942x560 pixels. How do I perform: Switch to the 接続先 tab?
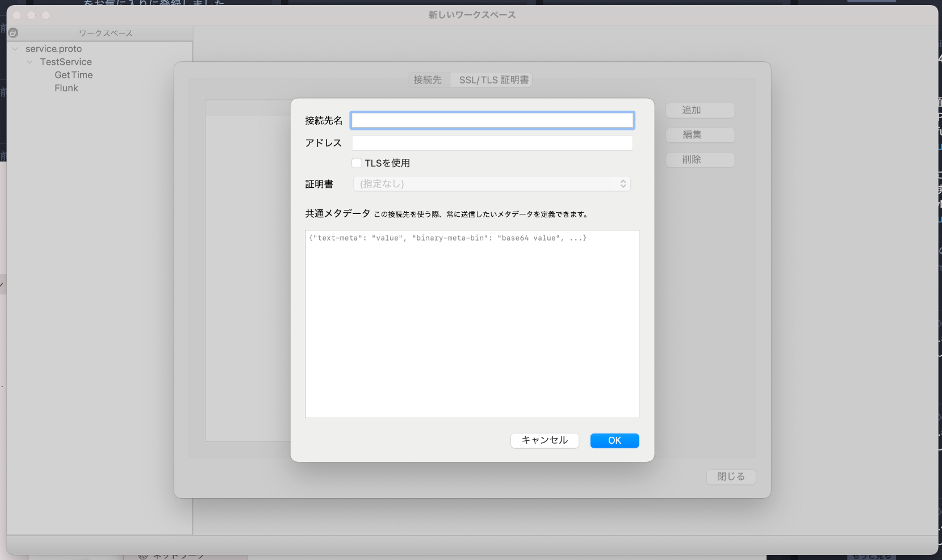pyautogui.click(x=428, y=80)
